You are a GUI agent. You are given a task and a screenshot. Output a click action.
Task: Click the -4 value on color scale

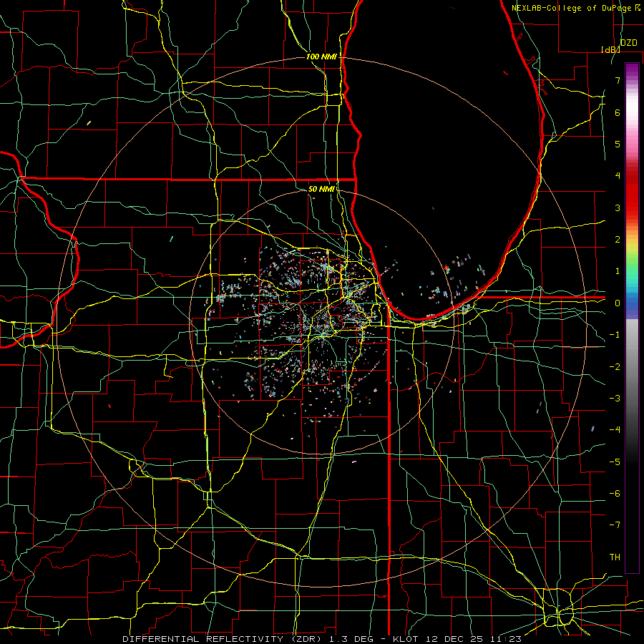pyautogui.click(x=615, y=430)
